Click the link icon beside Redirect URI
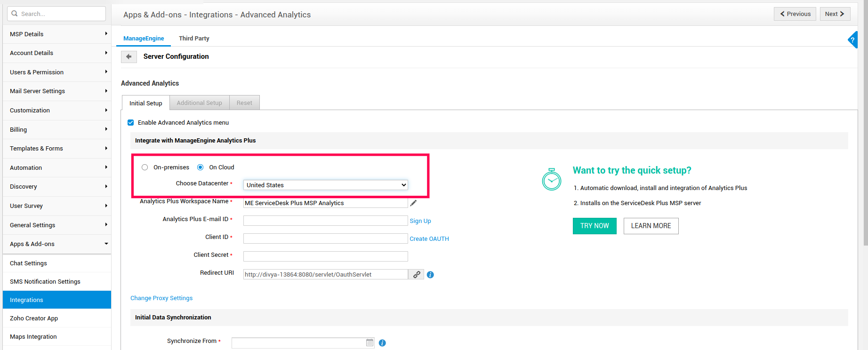This screenshot has height=350, width=868. click(416, 275)
